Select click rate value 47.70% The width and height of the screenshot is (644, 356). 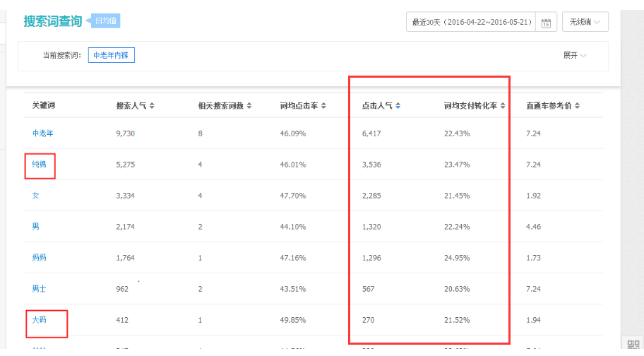point(293,196)
